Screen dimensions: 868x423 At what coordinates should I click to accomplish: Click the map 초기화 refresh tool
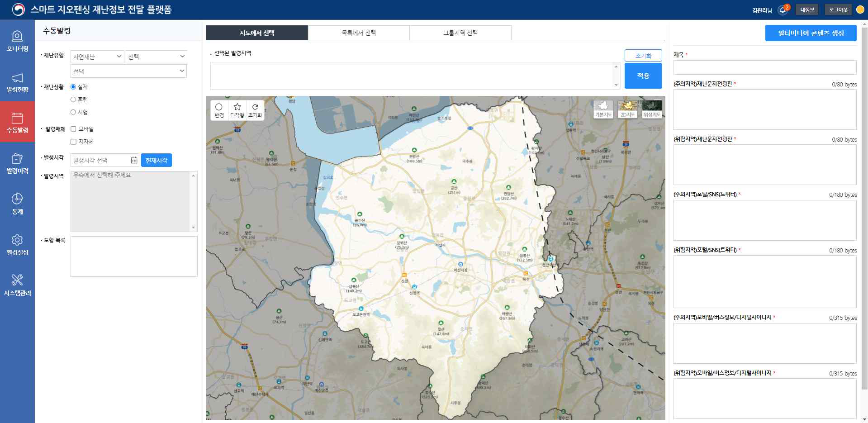[x=255, y=110]
